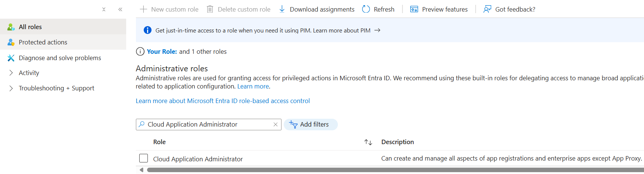Click the 'and 1 other roles' text
This screenshot has height=174, width=644.
(x=203, y=52)
